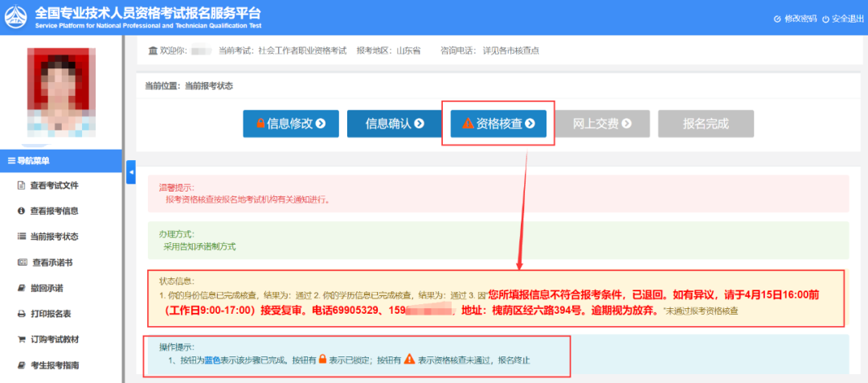
Task: Open 查看报考信息 menu item
Action: (55, 211)
